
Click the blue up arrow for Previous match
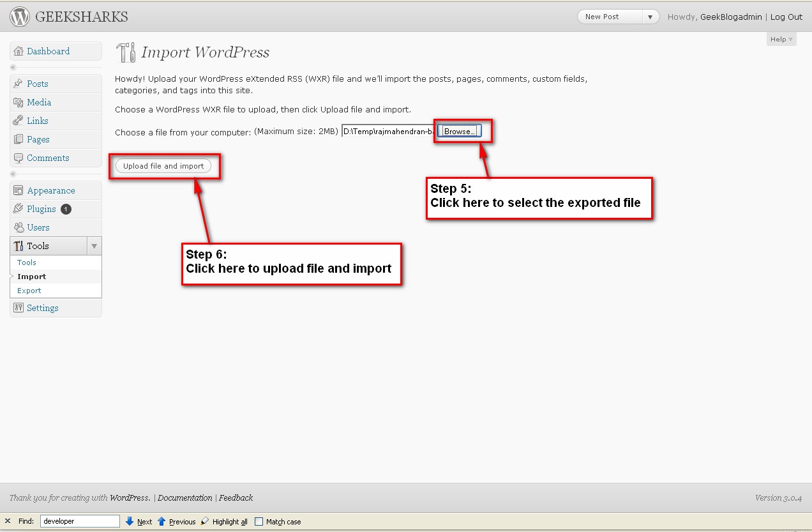tap(162, 521)
